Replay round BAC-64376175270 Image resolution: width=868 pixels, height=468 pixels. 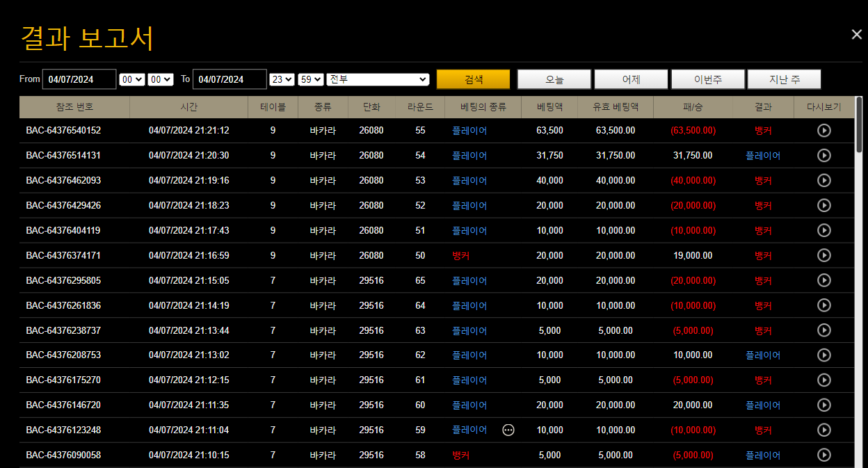pos(824,380)
